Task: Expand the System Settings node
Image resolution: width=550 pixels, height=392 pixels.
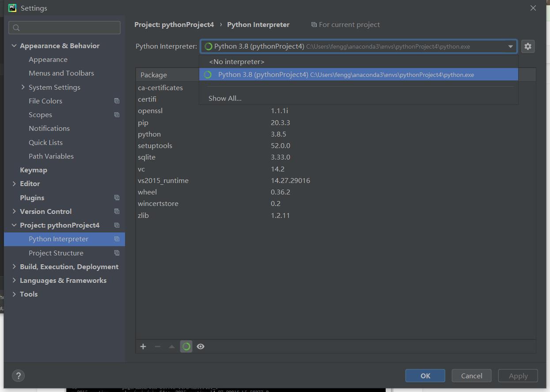Action: pyautogui.click(x=23, y=87)
